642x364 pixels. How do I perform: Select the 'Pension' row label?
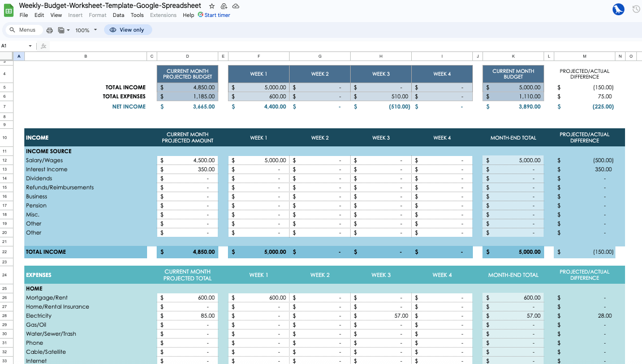point(36,205)
